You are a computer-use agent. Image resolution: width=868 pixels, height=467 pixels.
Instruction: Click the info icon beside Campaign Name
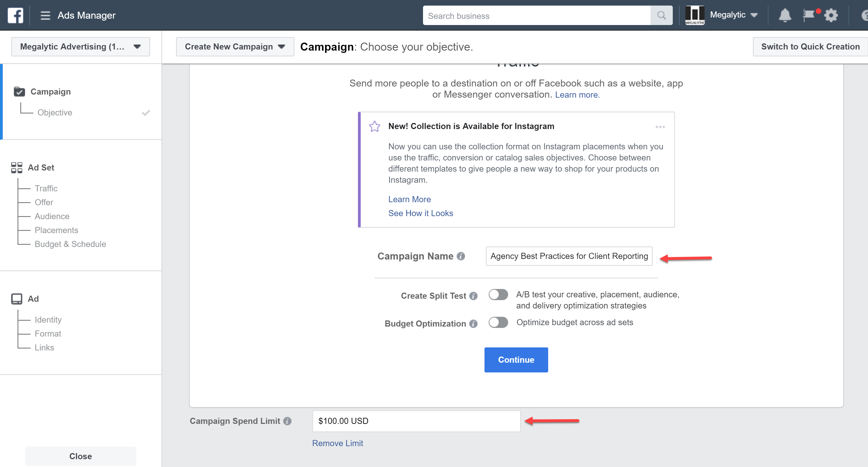[461, 256]
